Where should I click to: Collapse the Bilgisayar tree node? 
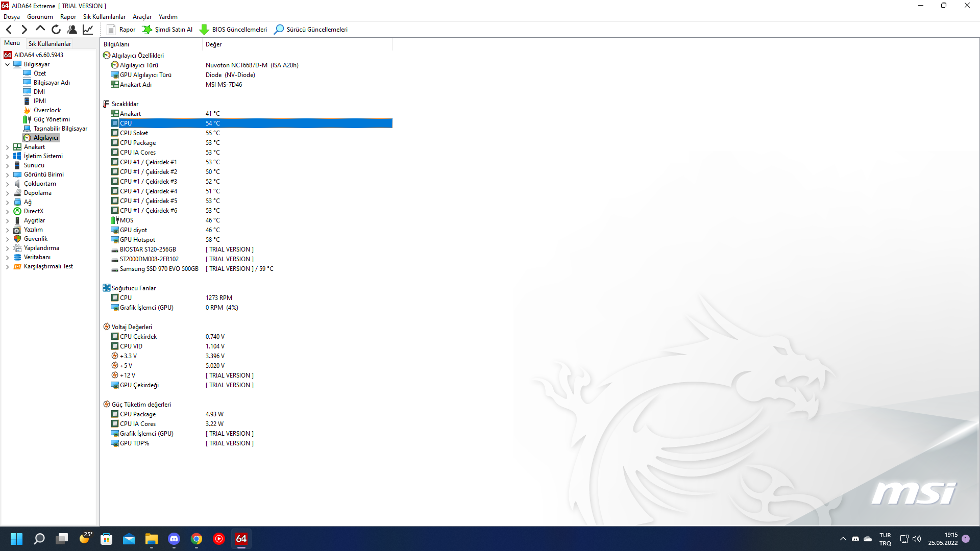click(7, 65)
